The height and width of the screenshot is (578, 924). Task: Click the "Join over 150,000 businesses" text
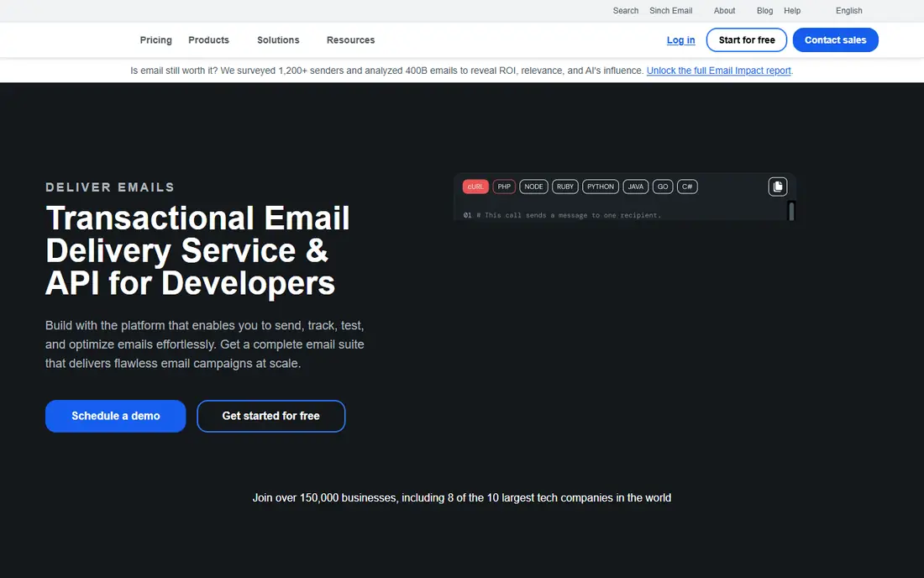461,498
